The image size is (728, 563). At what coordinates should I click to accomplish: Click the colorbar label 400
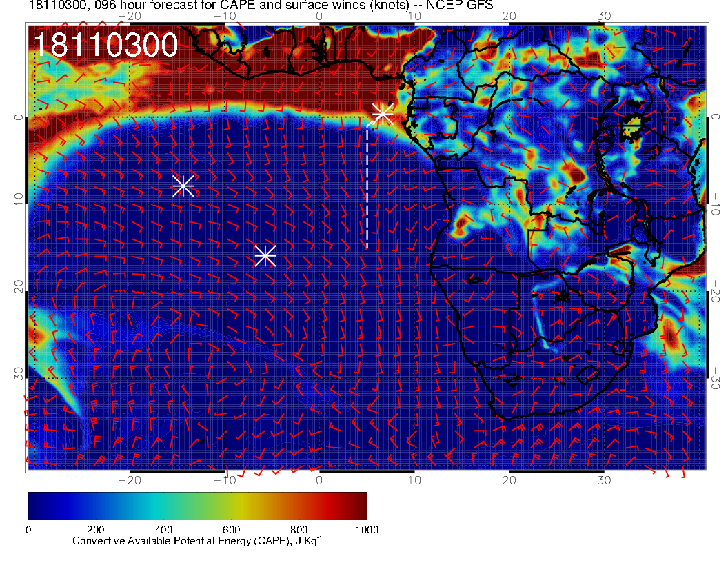point(163,530)
